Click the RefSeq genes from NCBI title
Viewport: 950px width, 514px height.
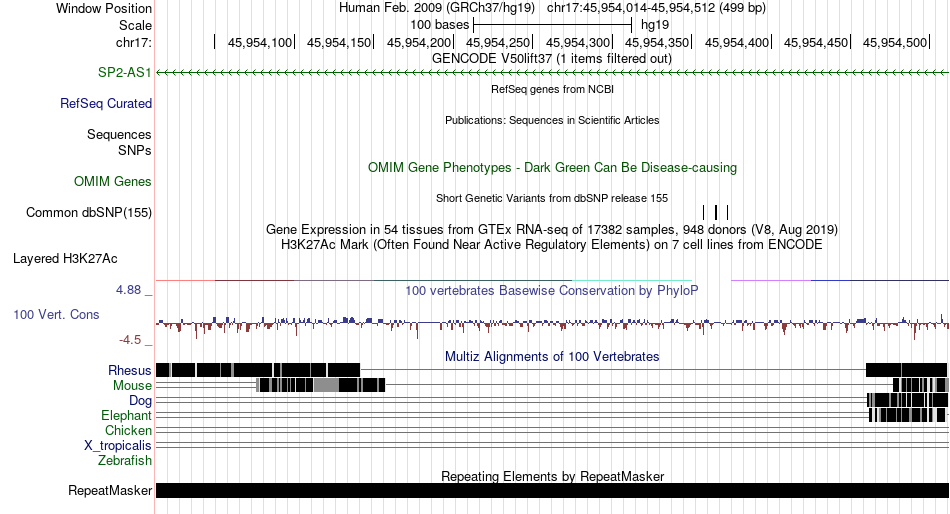point(552,89)
